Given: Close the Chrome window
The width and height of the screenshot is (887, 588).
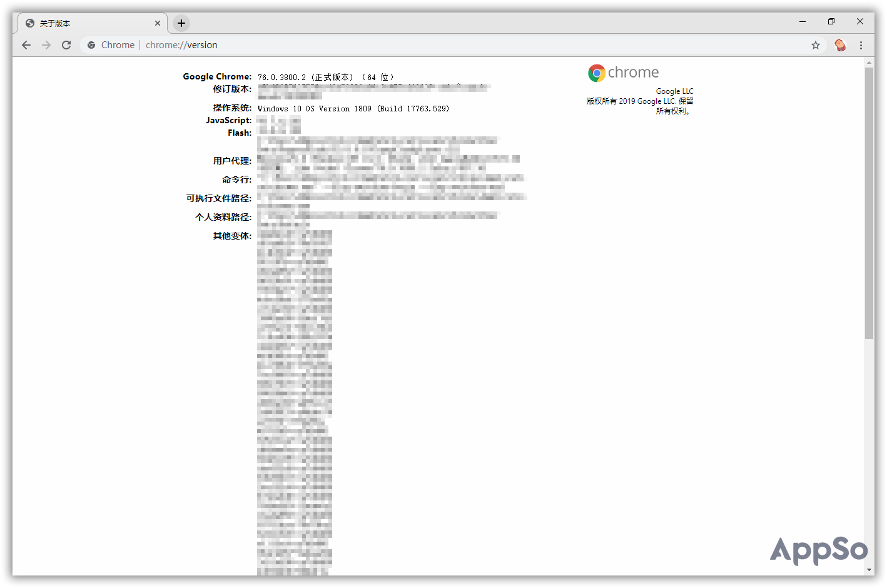Looking at the screenshot, I should tap(860, 21).
